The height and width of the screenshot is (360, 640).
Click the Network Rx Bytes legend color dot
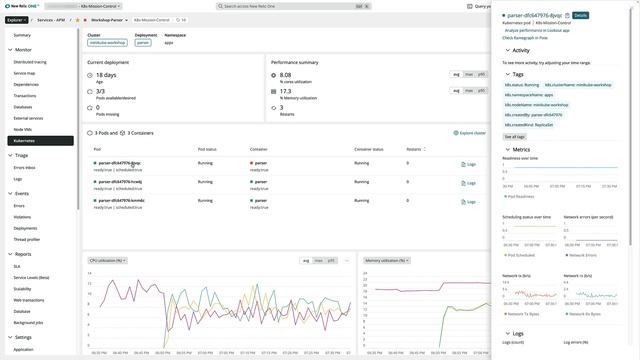point(567,314)
